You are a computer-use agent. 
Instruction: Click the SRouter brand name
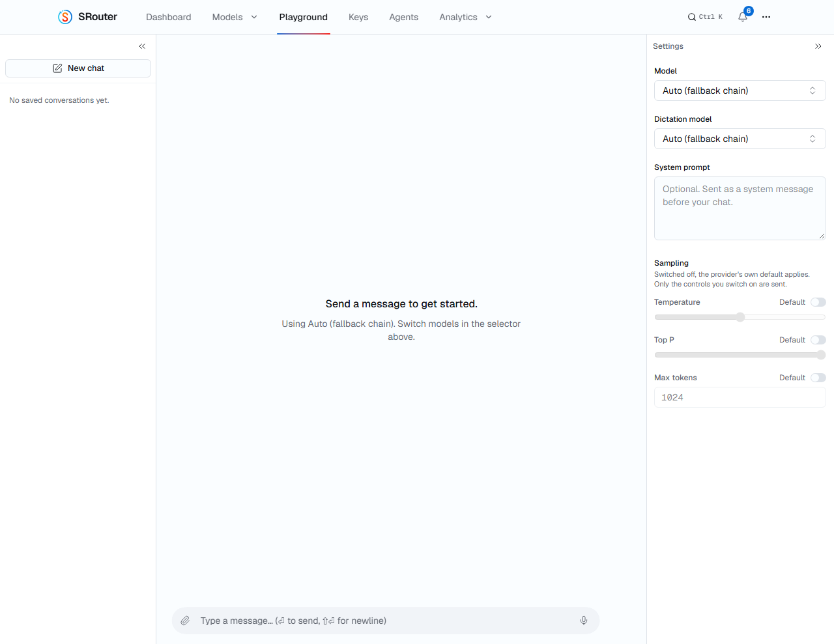click(98, 17)
